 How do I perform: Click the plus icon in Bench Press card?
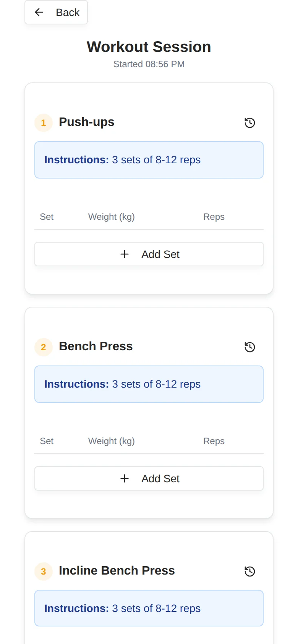125,478
